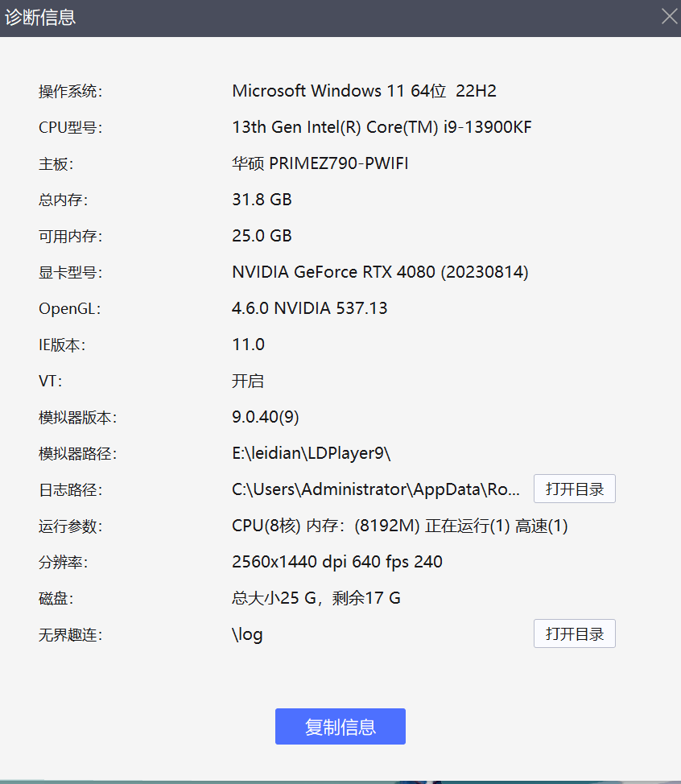Select the 华硕 PRIMEZ790-PWIFI motherboard value
Viewport: 681px width, 784px height.
coord(320,163)
